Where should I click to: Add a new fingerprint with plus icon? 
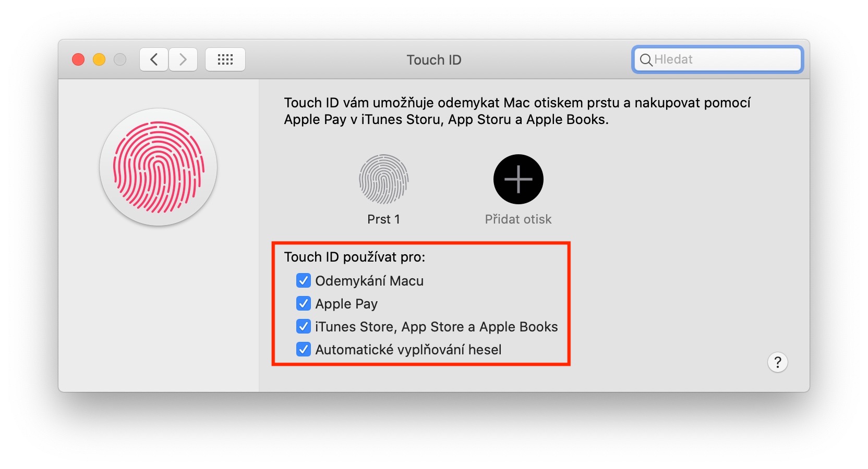click(519, 179)
